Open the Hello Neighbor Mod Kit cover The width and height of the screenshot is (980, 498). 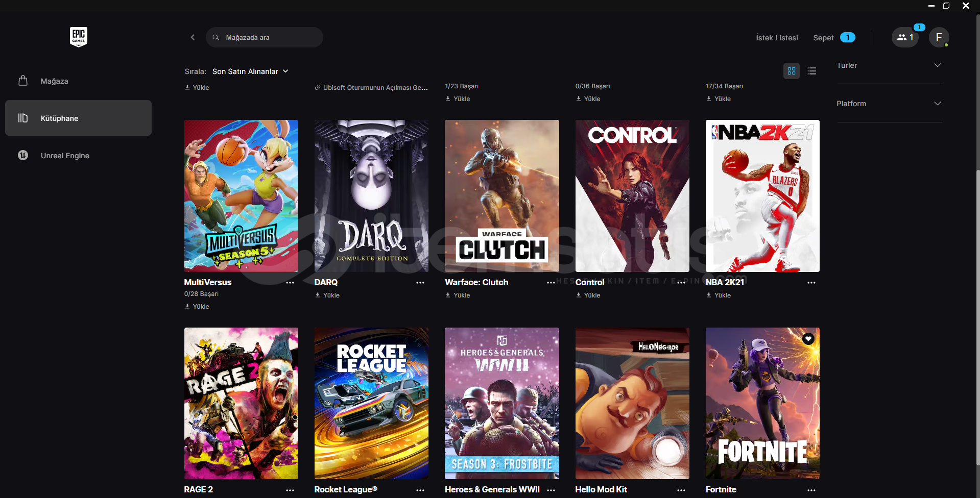point(632,403)
